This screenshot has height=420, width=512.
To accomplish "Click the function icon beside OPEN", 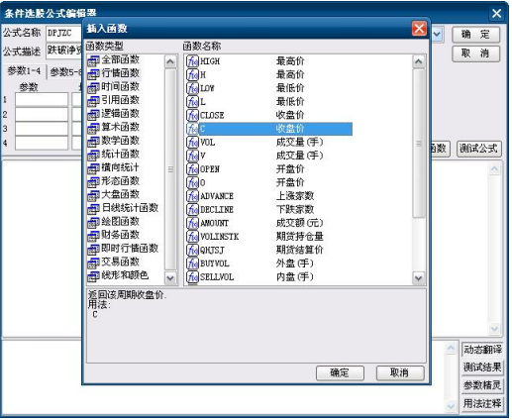I will click(192, 169).
